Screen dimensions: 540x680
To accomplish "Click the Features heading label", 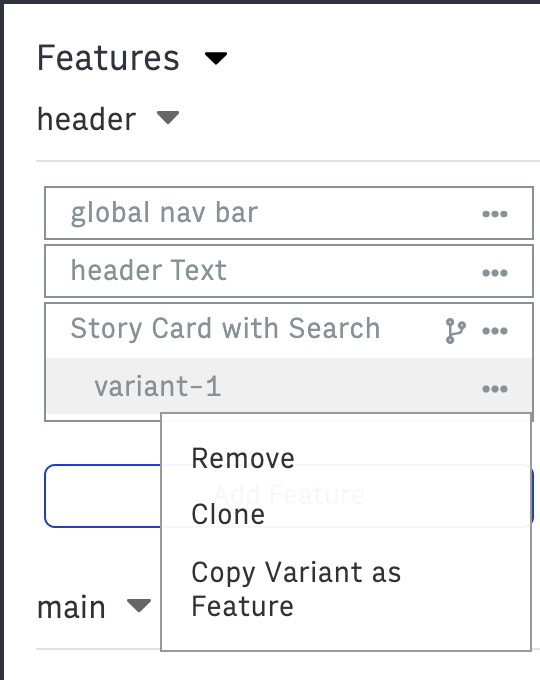I will point(108,58).
